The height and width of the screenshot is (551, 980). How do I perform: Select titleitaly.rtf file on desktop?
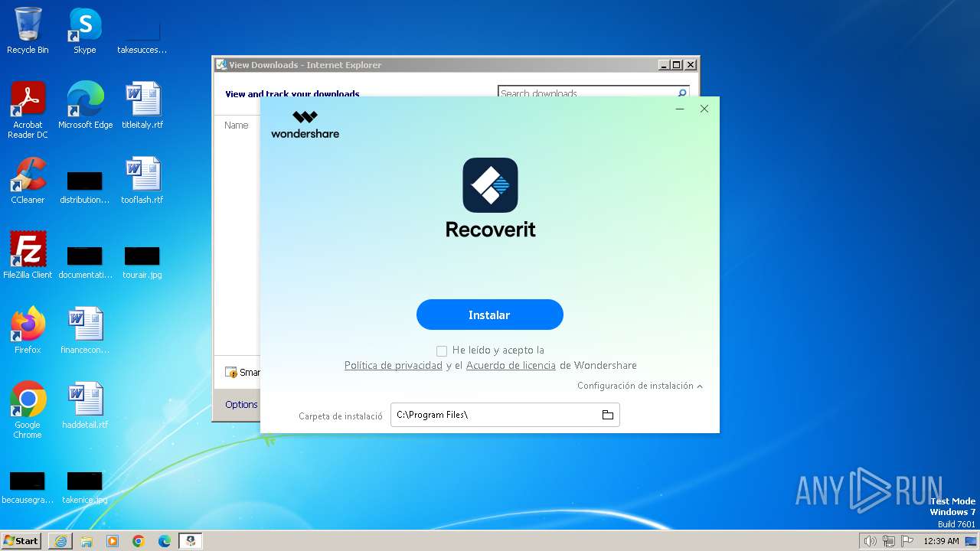(142, 106)
